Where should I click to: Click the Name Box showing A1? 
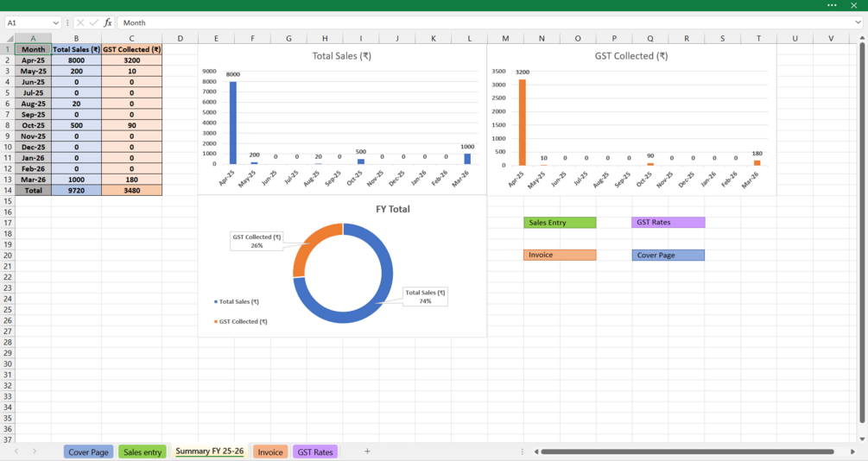pos(27,22)
